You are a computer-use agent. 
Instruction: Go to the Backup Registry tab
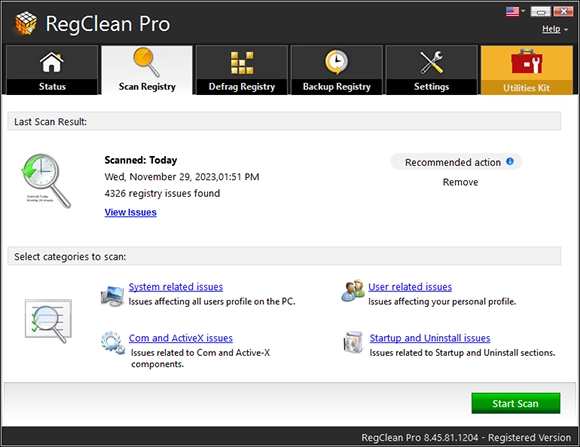tap(337, 70)
